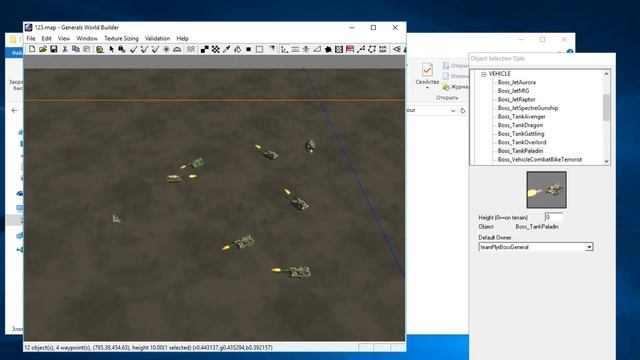
Task: Click the crossed grid box icon
Action: pos(339,49)
